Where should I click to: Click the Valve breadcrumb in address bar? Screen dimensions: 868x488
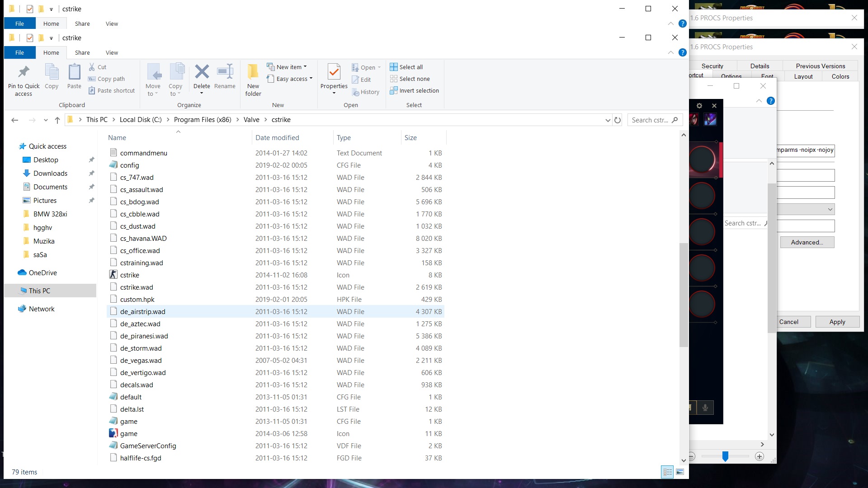click(x=251, y=120)
